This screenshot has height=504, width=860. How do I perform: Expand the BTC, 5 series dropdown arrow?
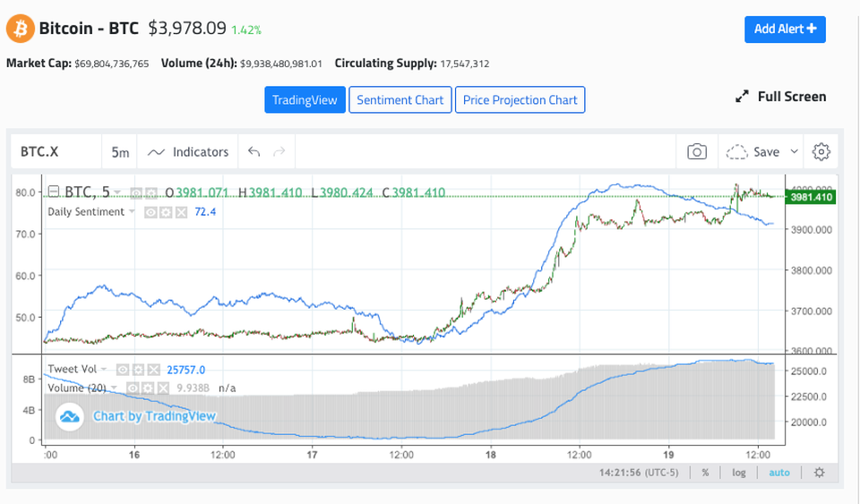[117, 192]
